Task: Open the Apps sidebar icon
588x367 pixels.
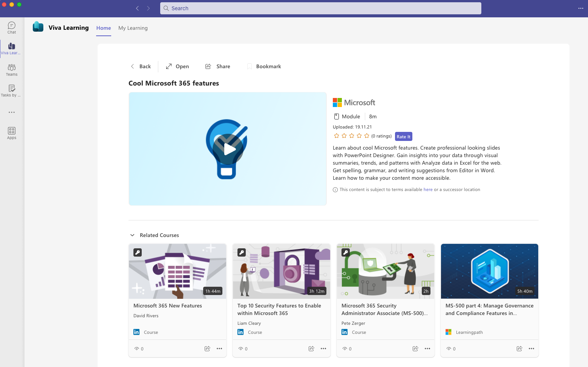Action: point(12,133)
